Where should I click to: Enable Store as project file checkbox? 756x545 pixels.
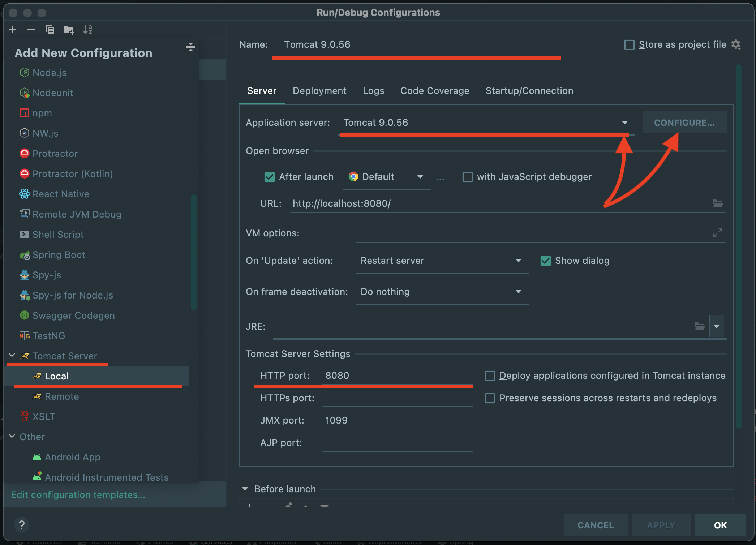[630, 45]
